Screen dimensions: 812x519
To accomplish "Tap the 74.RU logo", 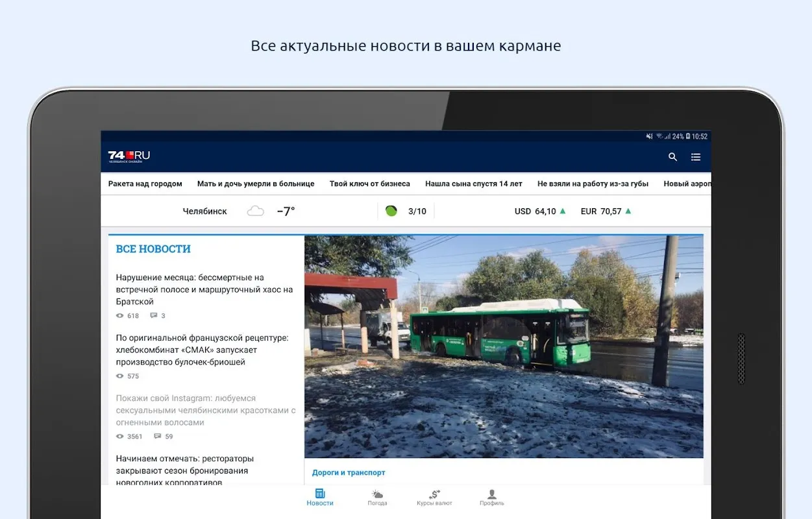I will pos(129,156).
